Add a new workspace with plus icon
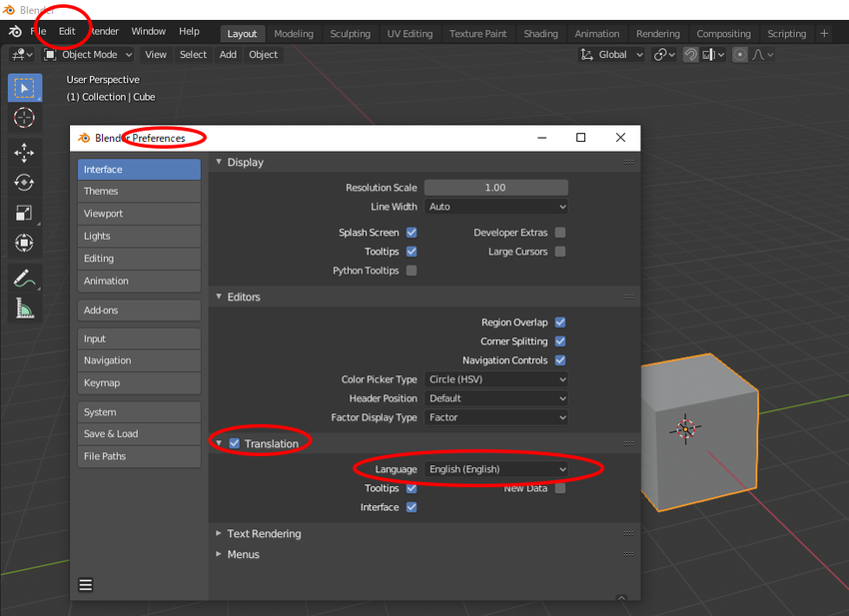Viewport: 849px width, 616px height. tap(824, 34)
